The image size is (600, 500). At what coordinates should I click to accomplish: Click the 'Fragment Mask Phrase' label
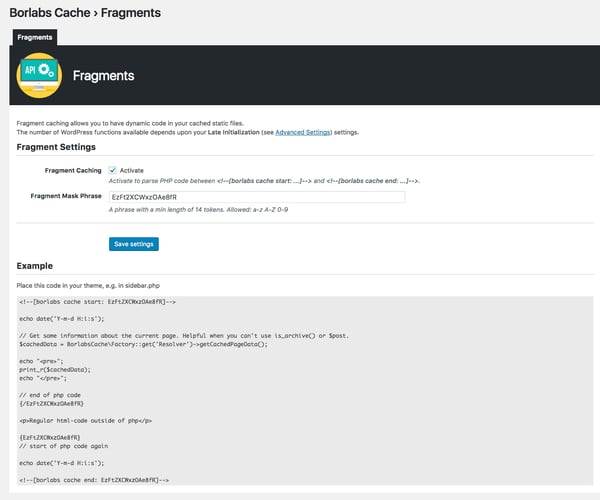pos(66,196)
